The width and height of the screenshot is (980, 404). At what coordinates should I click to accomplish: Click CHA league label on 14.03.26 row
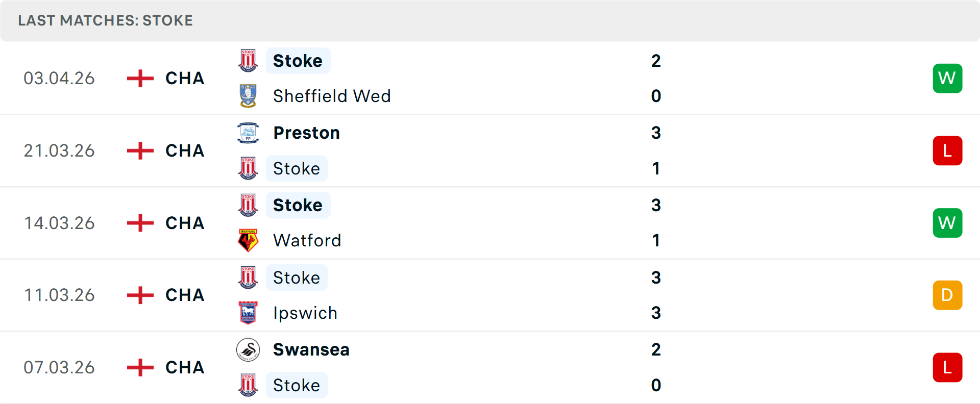tap(185, 223)
